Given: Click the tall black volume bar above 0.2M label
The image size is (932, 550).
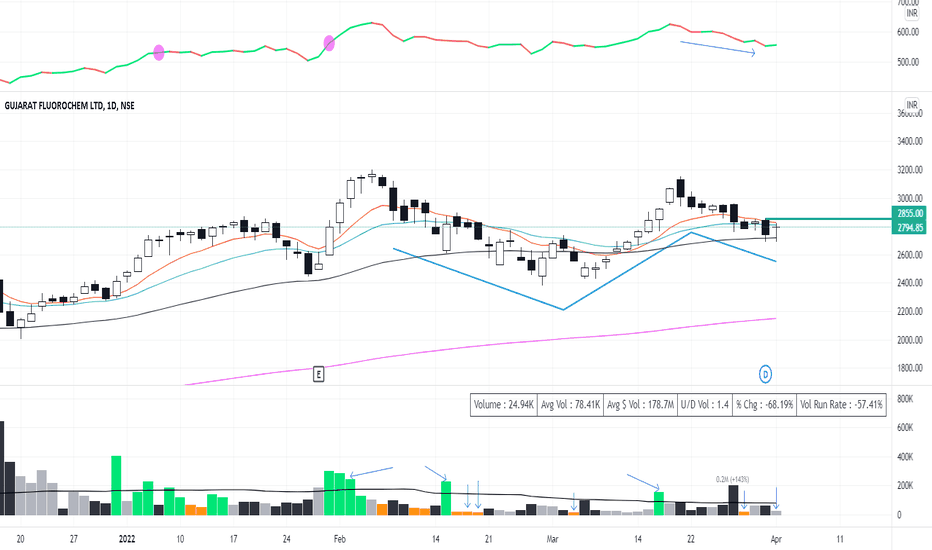Looking at the screenshot, I should tap(733, 500).
